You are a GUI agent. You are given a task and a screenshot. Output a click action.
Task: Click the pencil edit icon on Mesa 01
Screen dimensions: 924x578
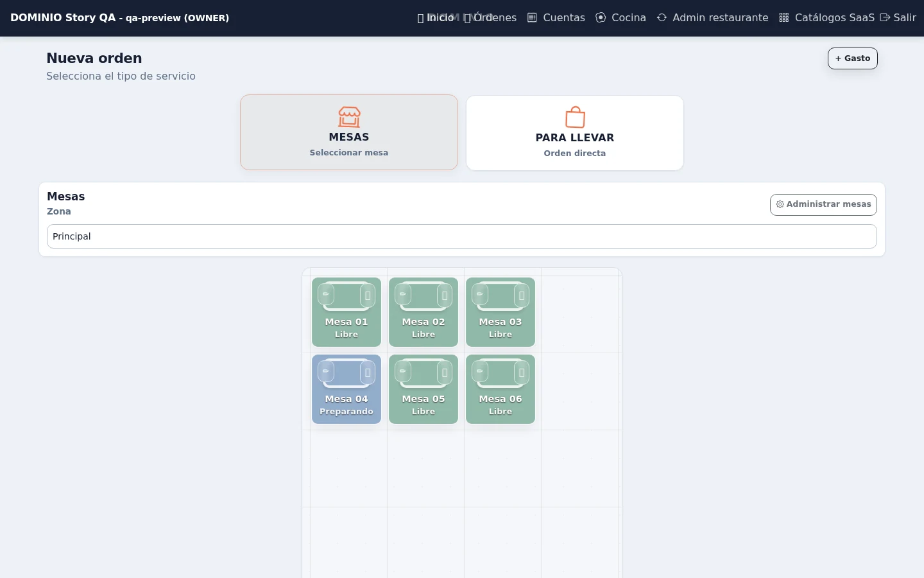coord(326,294)
